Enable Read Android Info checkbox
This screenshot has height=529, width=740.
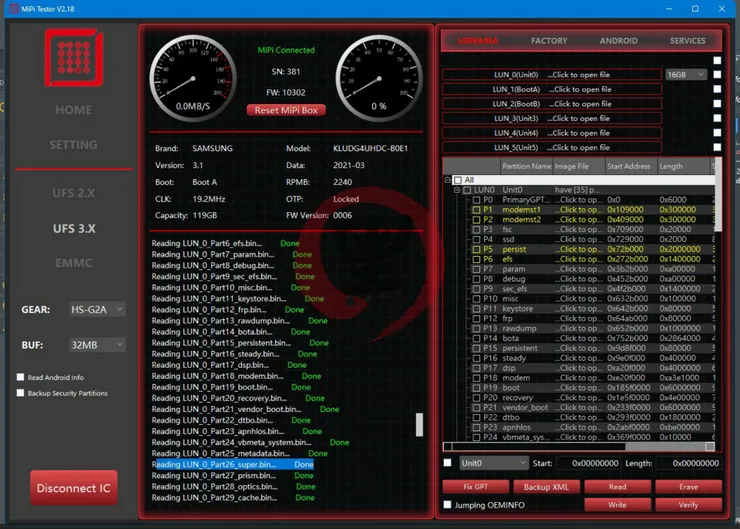point(20,377)
